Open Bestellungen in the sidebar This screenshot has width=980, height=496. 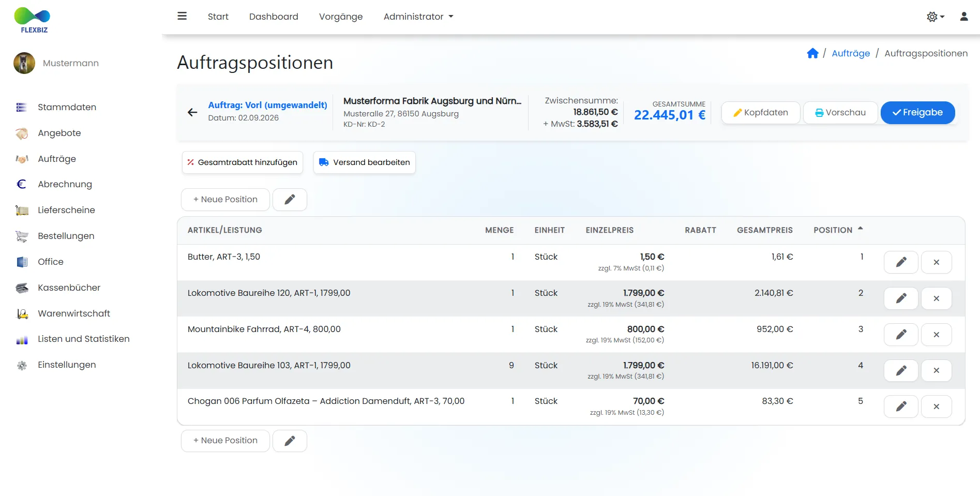point(66,236)
